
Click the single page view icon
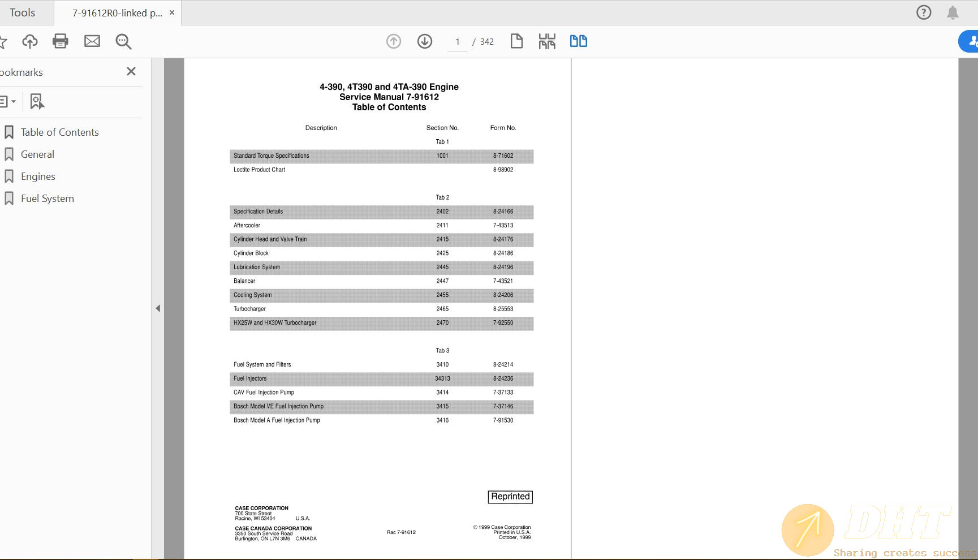pyautogui.click(x=516, y=41)
